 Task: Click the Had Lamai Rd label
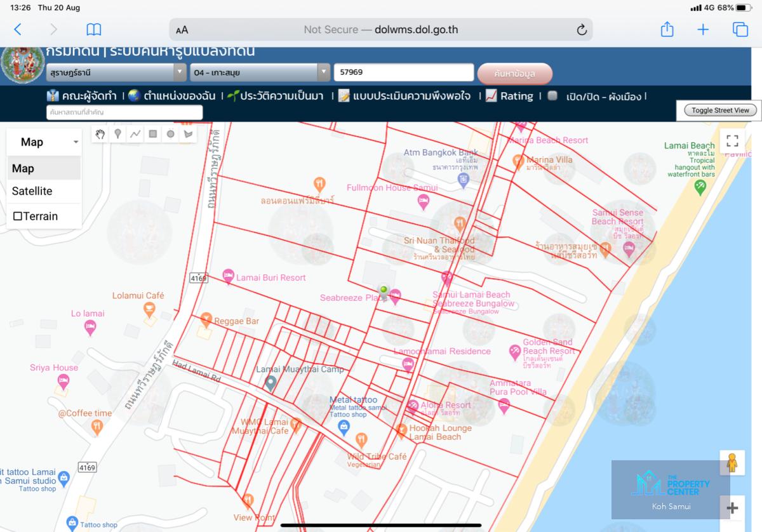[x=196, y=372]
